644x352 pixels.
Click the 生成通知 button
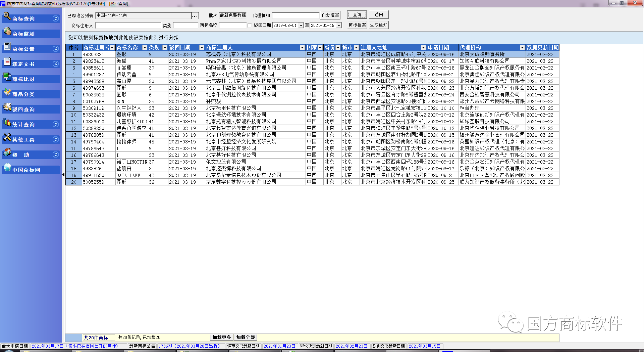(x=379, y=25)
